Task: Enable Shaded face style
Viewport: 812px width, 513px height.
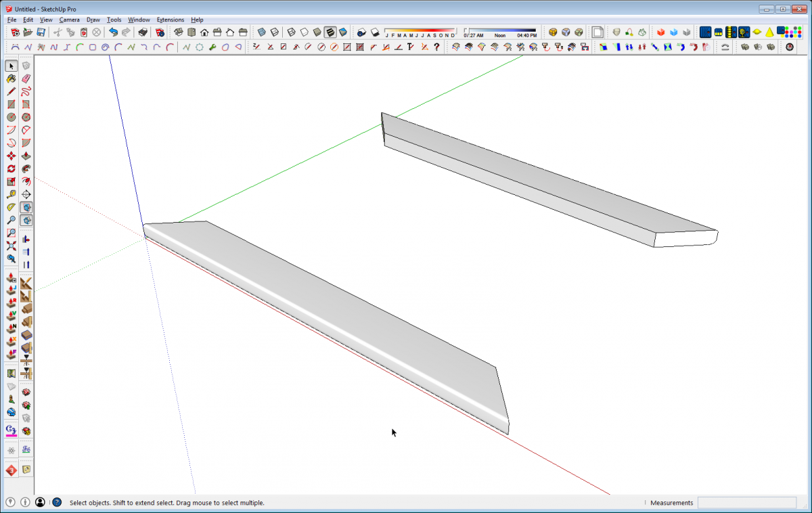Action: [x=317, y=32]
